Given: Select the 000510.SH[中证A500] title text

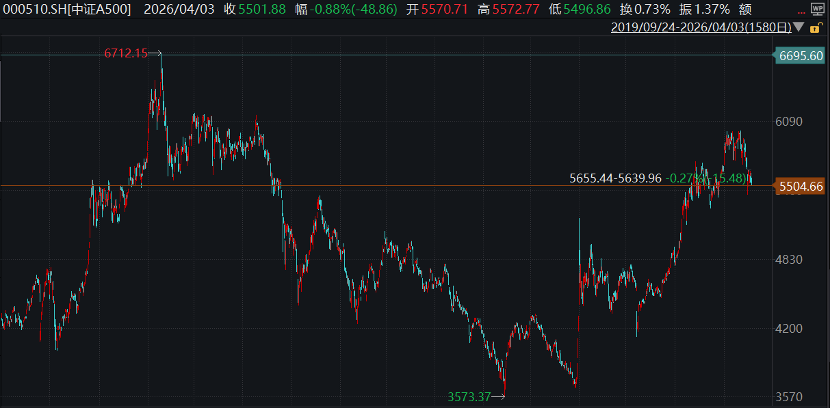Looking at the screenshot, I should pyautogui.click(x=66, y=9).
